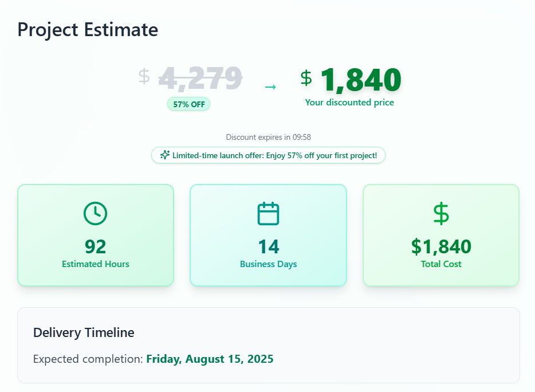Click the gray dollar symbol beside 4,279
Screen dimensions: 535x392
(144, 76)
